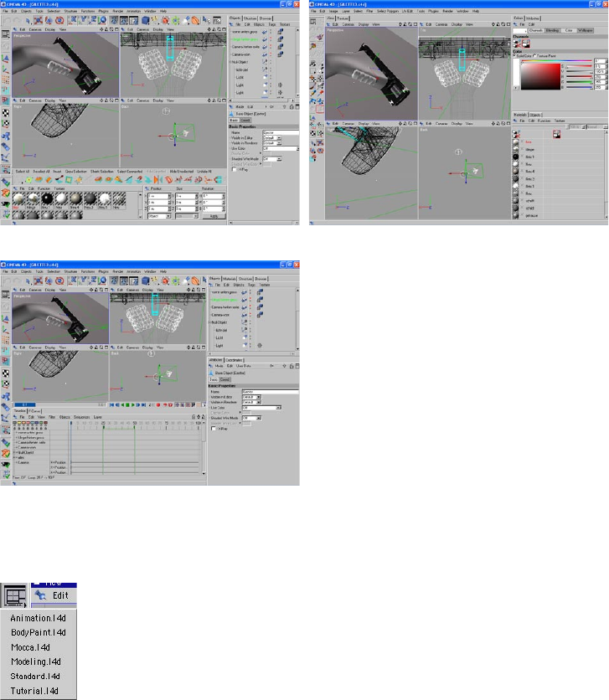
Task: Click checkerboard Texture tool in timeline window palette
Action: [x=5, y=373]
